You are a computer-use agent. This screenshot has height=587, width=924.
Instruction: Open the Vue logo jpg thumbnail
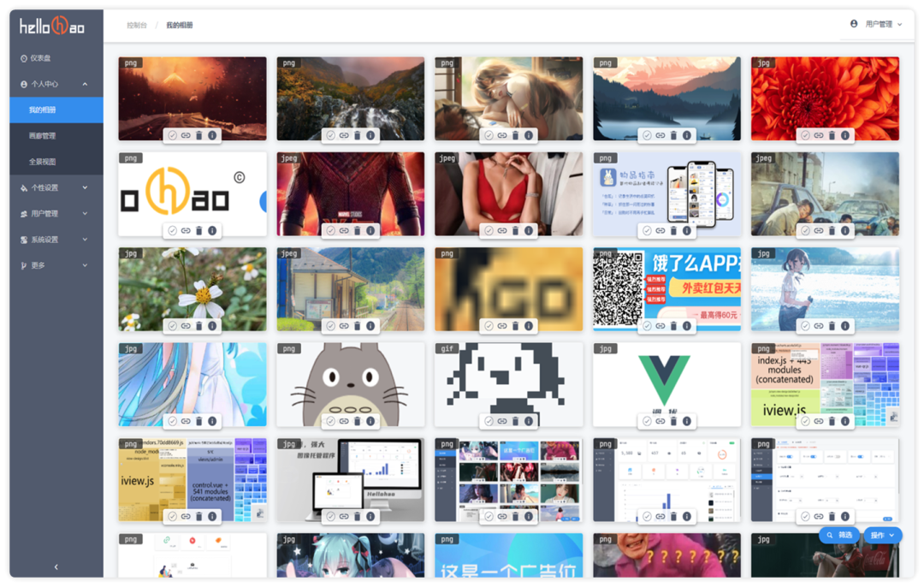pyautogui.click(x=666, y=384)
